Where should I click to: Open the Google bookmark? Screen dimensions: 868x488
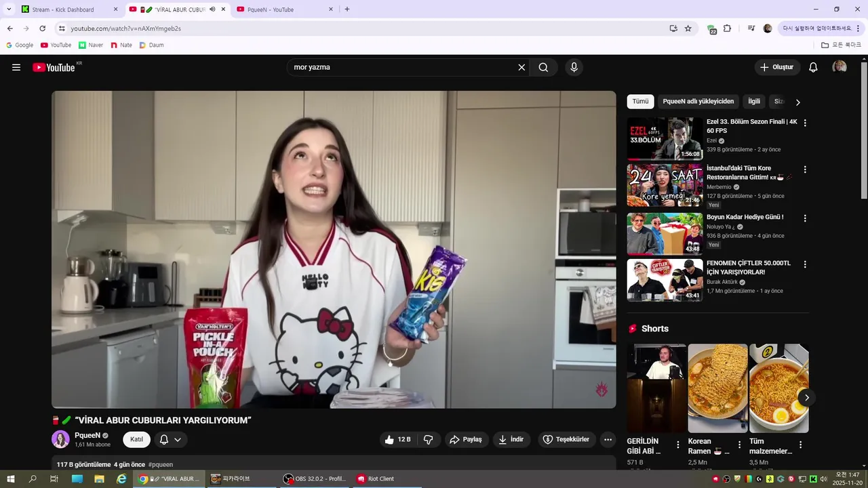pyautogui.click(x=20, y=45)
